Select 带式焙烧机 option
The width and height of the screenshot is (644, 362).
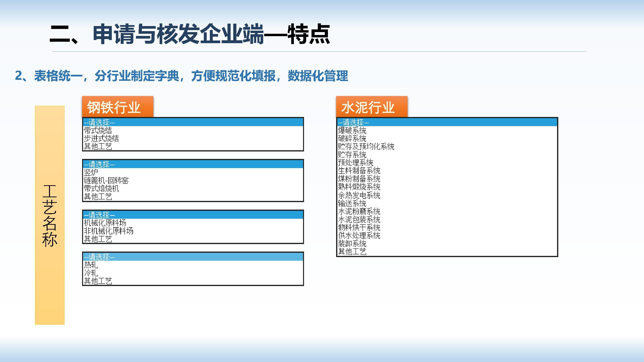[101, 188]
